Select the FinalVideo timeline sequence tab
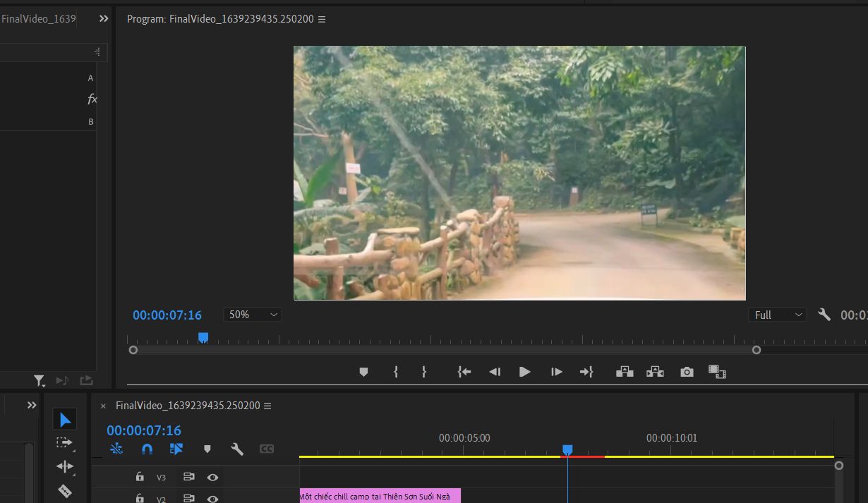Image resolution: width=868 pixels, height=503 pixels. point(188,406)
